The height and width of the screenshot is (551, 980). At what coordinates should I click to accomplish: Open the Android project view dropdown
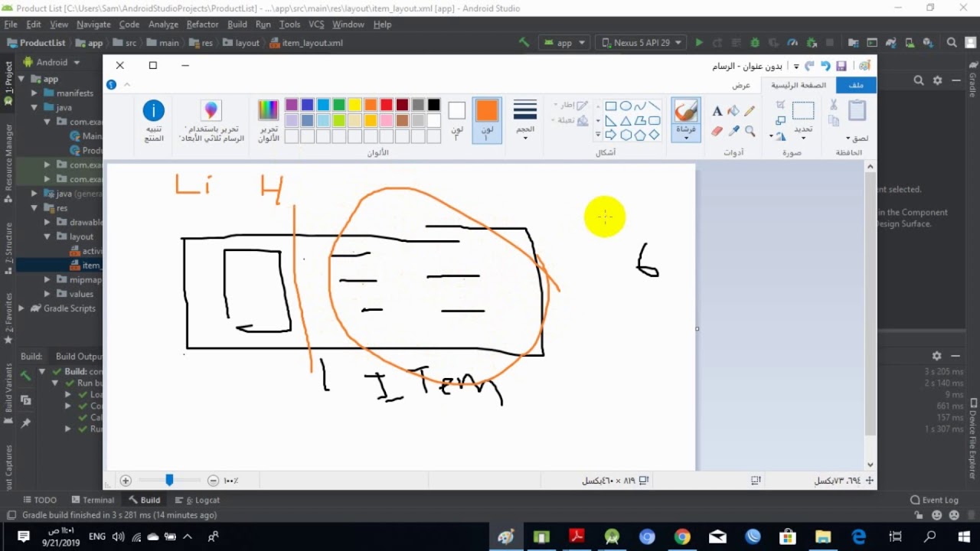[52, 62]
